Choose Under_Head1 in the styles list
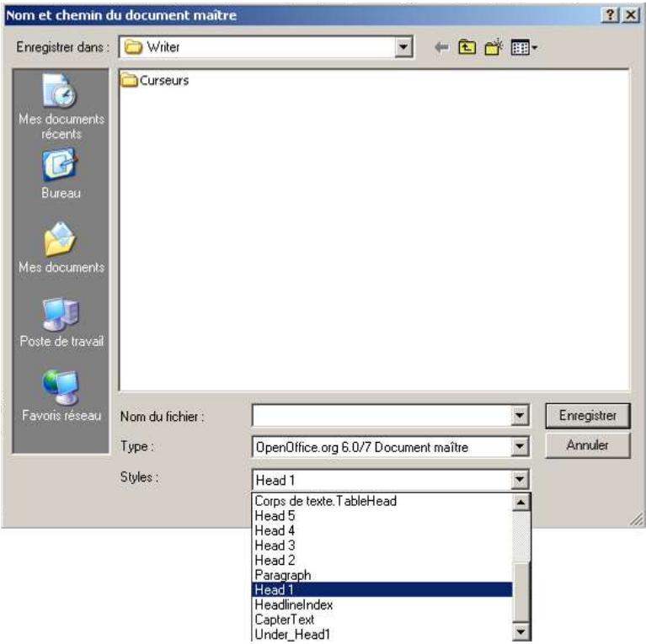Viewport: 646px width, 644px height. coord(382,634)
